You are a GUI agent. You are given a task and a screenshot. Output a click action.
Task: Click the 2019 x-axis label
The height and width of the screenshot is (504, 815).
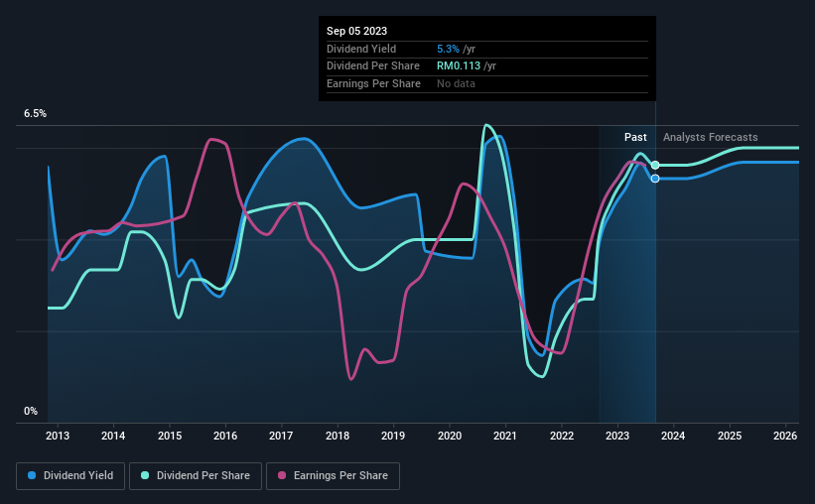[x=393, y=436]
